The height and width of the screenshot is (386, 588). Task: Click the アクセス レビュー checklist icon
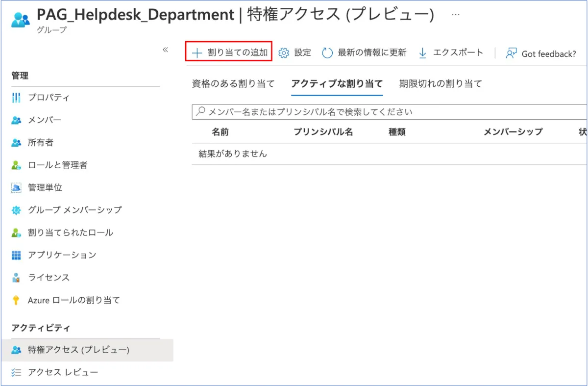tap(16, 373)
